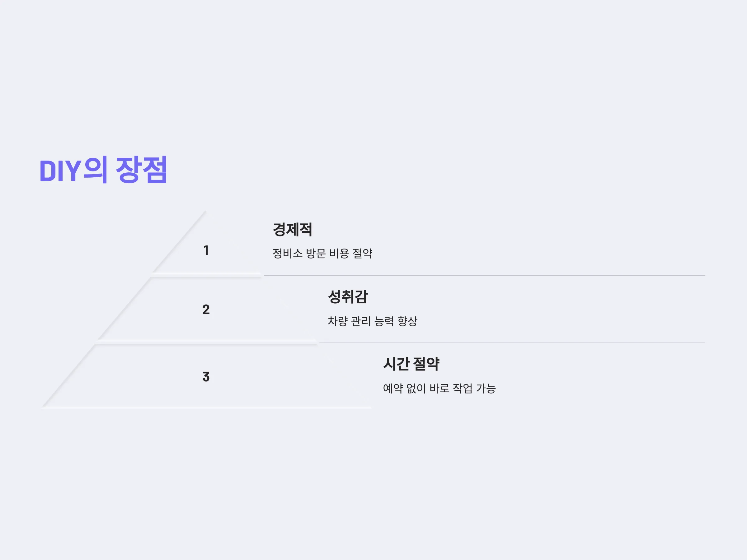The image size is (747, 560).
Task: Select the text 예약 없이 바로 작업 가능
Action: [439, 388]
